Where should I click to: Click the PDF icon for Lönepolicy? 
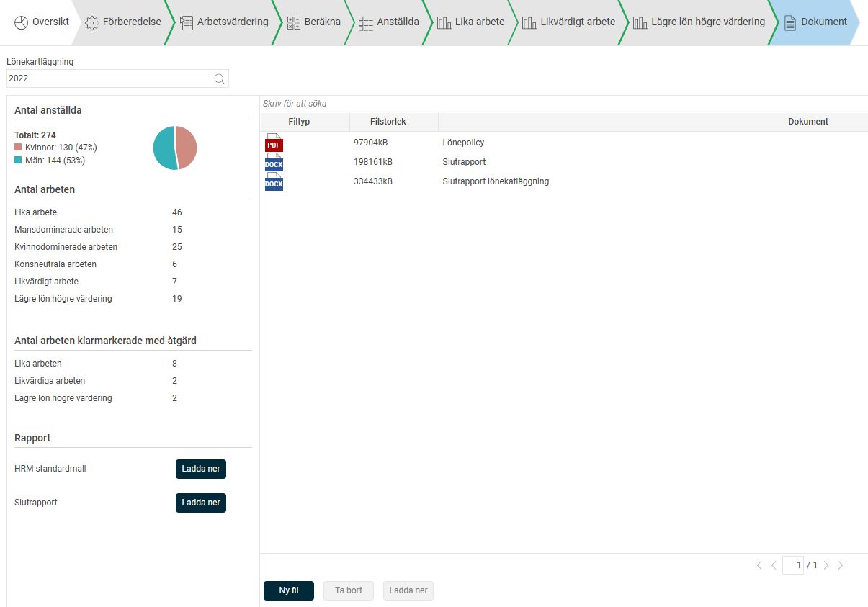[274, 143]
